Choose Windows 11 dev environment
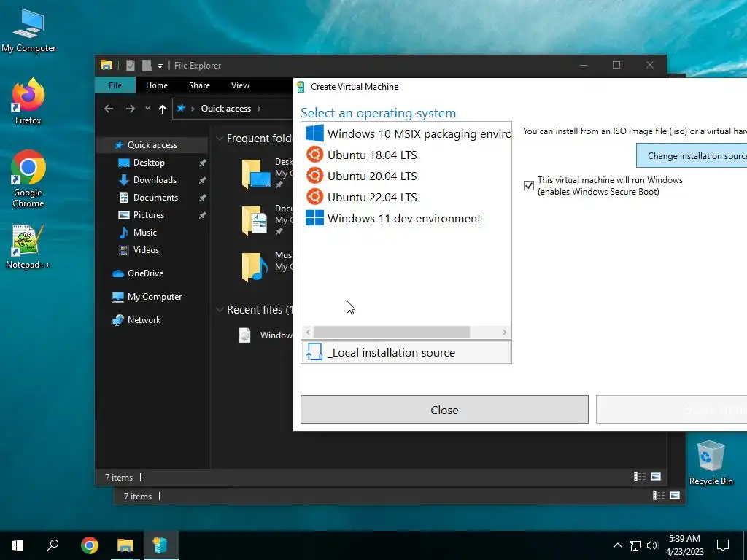This screenshot has width=747, height=560. point(407,218)
